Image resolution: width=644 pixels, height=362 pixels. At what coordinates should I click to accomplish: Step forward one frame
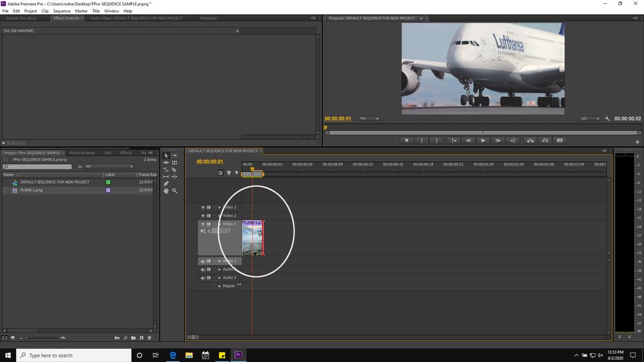click(x=498, y=140)
